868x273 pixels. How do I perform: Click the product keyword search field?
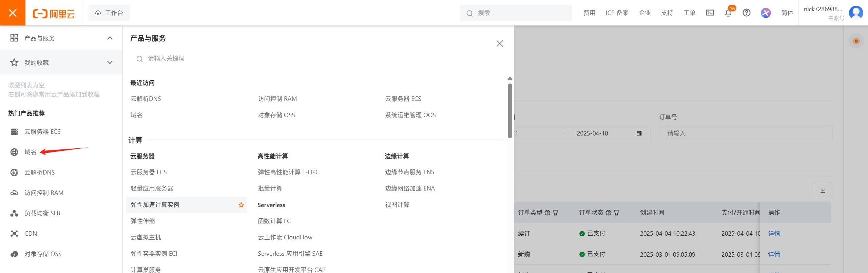319,58
